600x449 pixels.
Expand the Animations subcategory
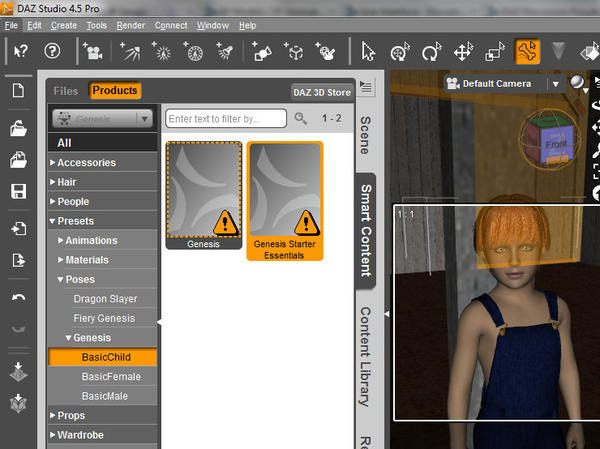coord(60,240)
